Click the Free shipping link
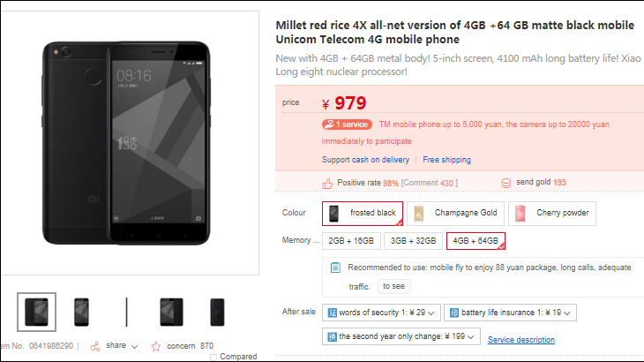Image resolution: width=644 pixels, height=362 pixels. (447, 160)
